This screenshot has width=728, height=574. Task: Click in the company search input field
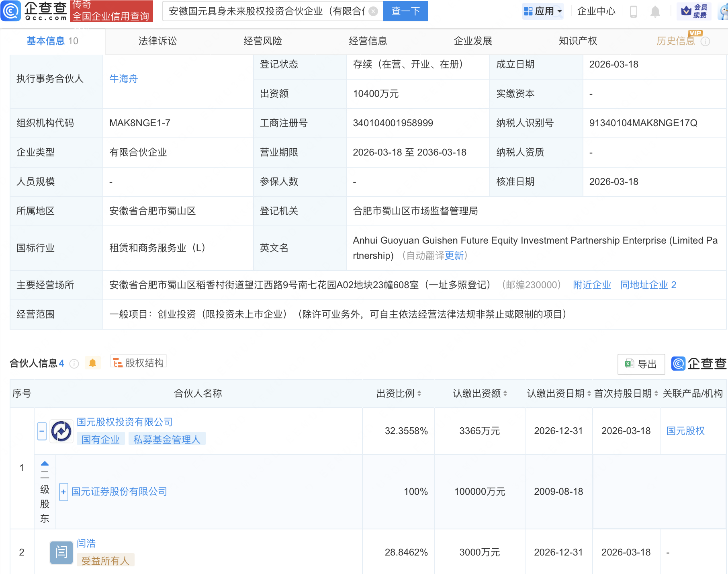coord(265,11)
